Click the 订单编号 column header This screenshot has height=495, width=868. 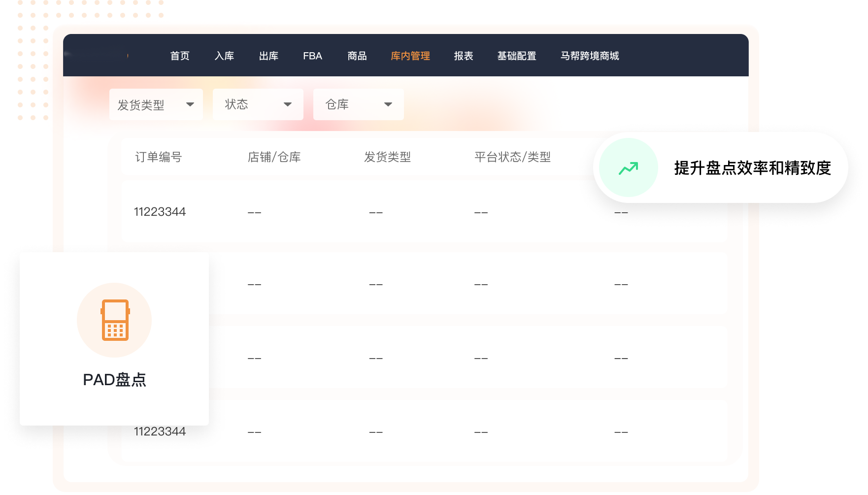[x=159, y=157]
